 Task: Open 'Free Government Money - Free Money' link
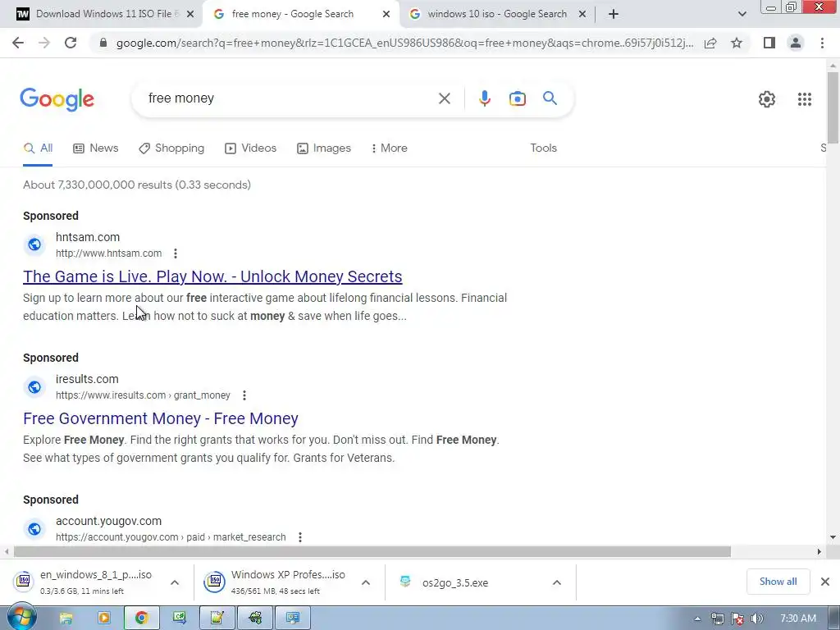click(x=161, y=418)
